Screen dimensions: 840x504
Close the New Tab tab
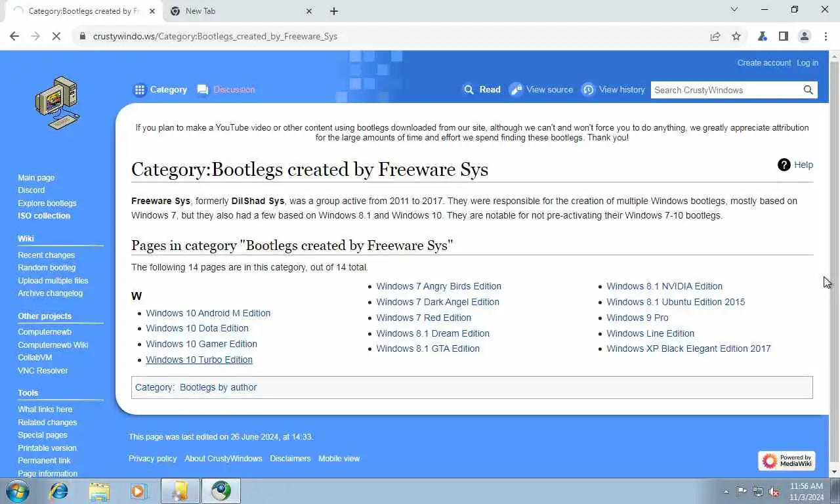coord(309,11)
